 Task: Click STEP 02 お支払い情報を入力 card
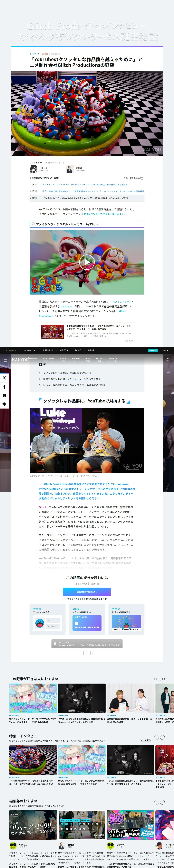87,620
